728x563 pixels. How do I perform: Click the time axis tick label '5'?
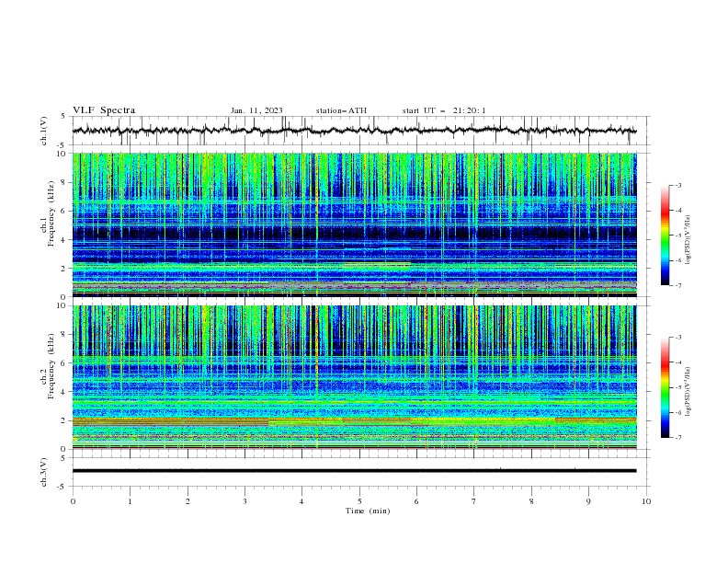tap(359, 501)
